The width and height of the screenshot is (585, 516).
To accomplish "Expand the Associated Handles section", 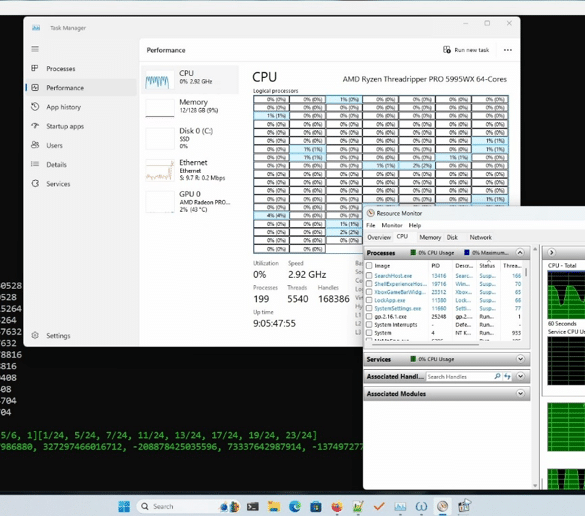I will pos(520,376).
